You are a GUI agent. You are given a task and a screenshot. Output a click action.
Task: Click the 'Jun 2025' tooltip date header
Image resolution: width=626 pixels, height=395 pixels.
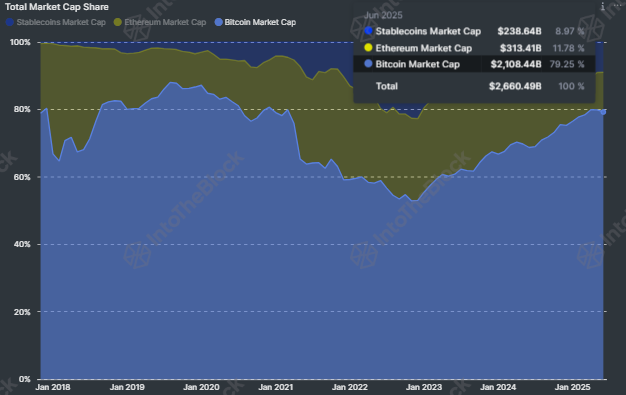(x=383, y=15)
